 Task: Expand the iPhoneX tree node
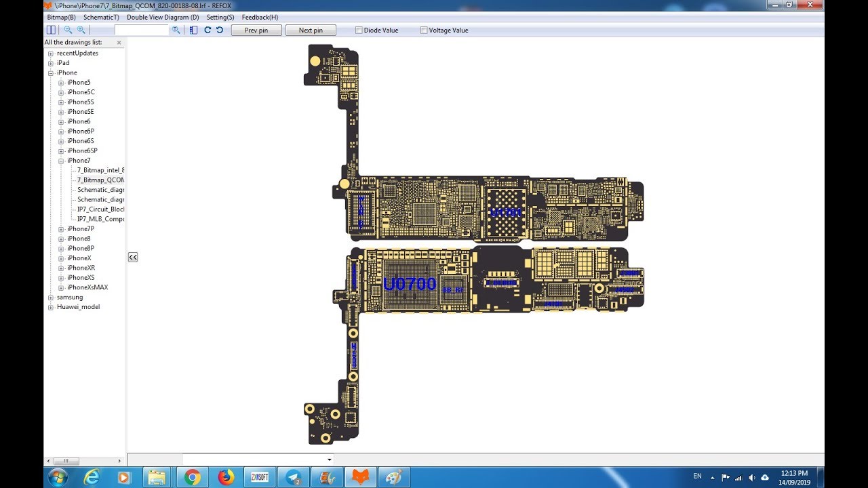point(61,258)
